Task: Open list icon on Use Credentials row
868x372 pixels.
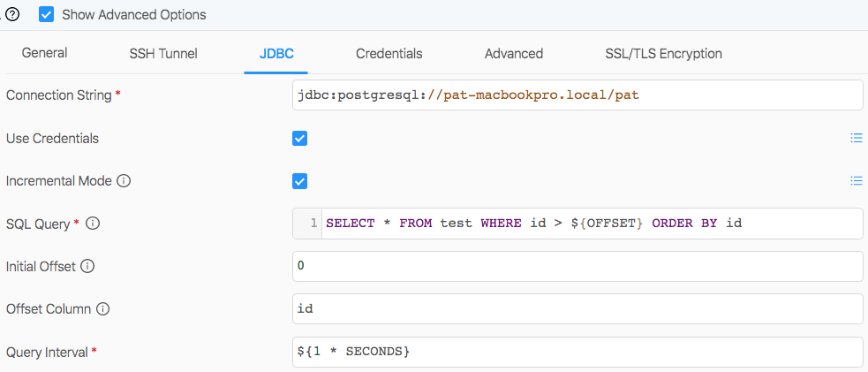Action: [857, 138]
